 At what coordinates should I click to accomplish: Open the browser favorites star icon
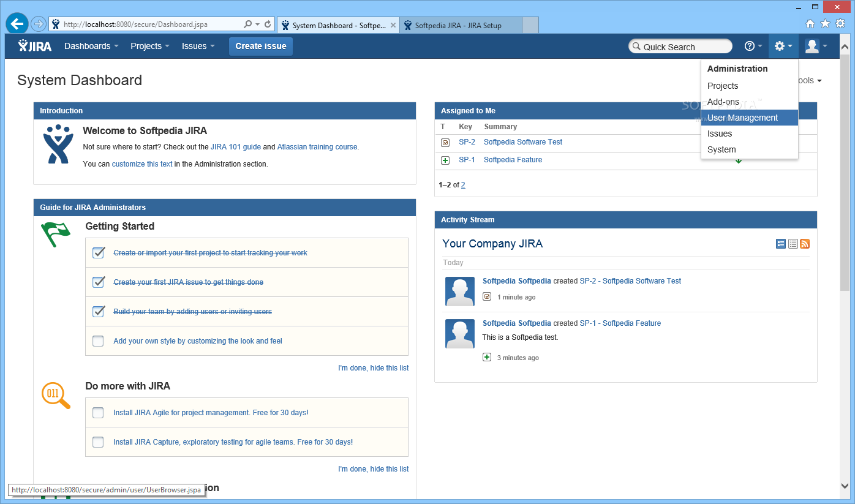click(x=825, y=24)
